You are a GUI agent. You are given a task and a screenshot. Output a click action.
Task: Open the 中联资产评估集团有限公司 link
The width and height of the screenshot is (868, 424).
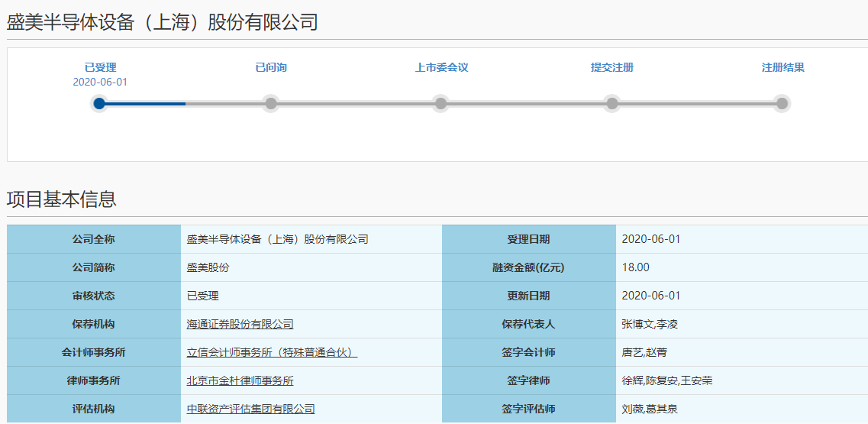250,409
